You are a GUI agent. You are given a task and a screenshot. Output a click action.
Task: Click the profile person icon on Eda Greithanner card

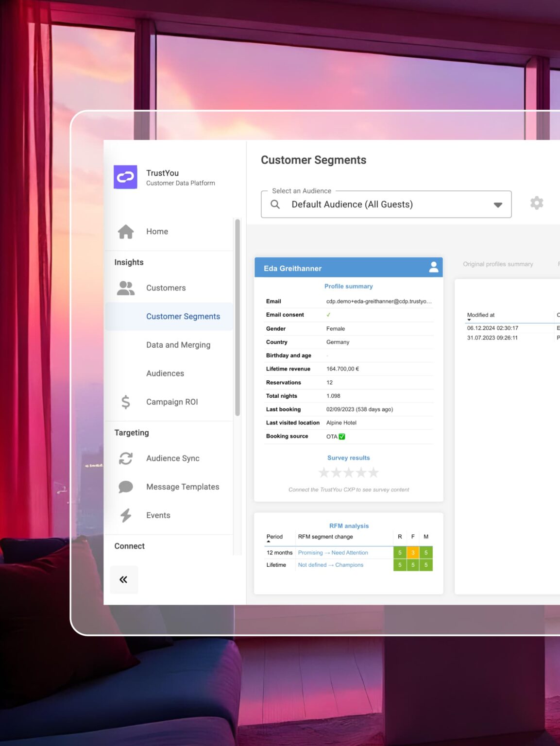[433, 267]
